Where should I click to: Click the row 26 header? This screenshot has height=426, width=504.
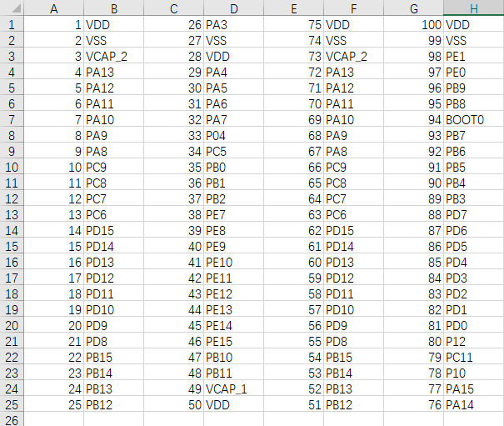[12, 419]
